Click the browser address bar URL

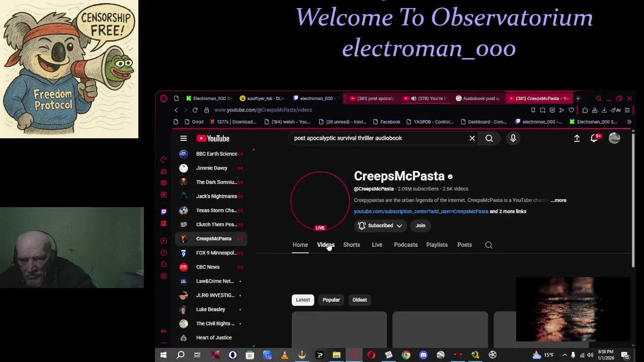tap(263, 110)
